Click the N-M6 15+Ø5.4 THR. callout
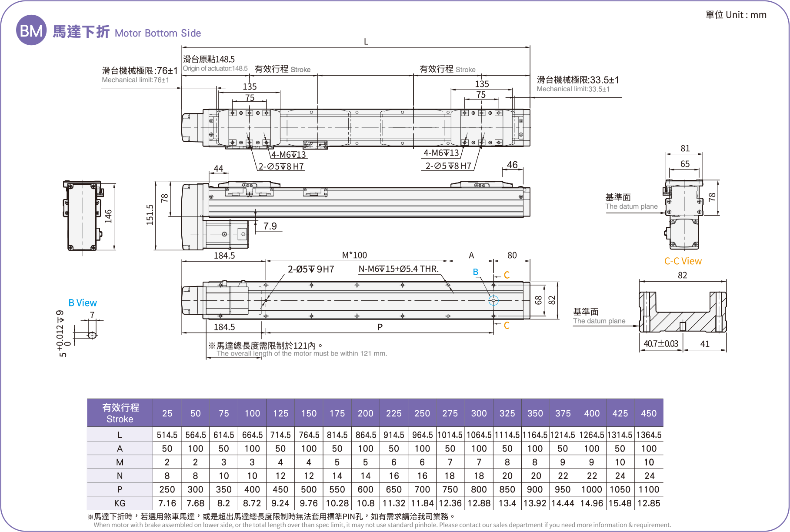790x532 pixels. (x=398, y=269)
